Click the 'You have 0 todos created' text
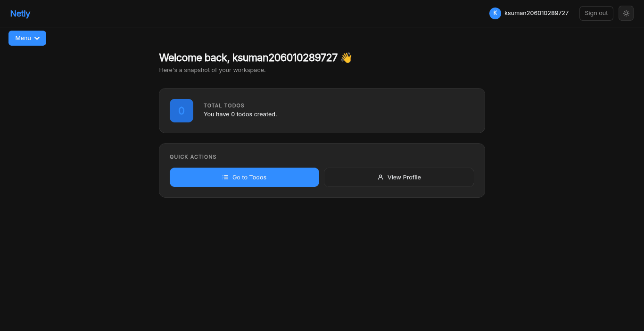This screenshot has width=644, height=331. click(x=240, y=114)
